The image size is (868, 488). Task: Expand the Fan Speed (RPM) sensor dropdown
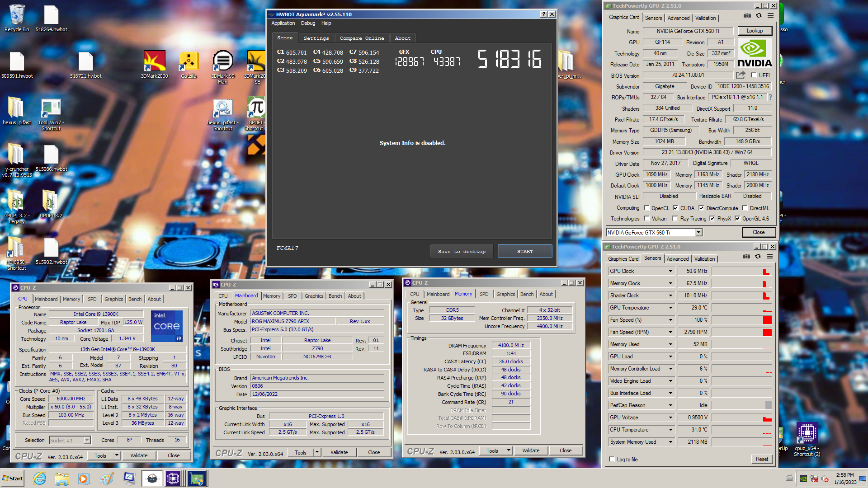click(x=670, y=332)
